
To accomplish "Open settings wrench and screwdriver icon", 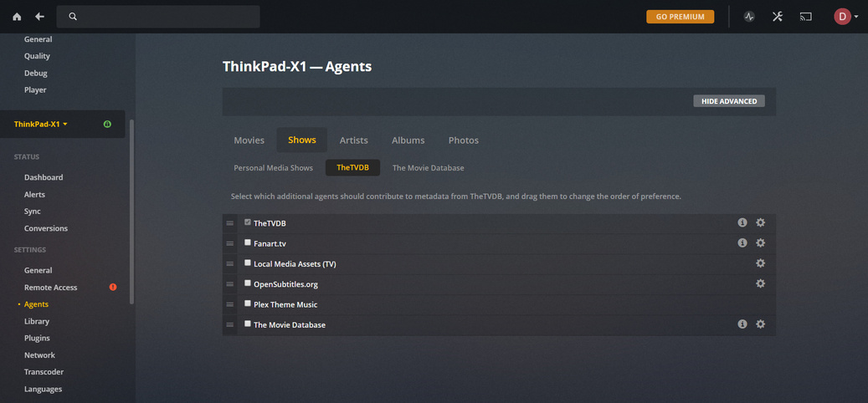I will (778, 17).
